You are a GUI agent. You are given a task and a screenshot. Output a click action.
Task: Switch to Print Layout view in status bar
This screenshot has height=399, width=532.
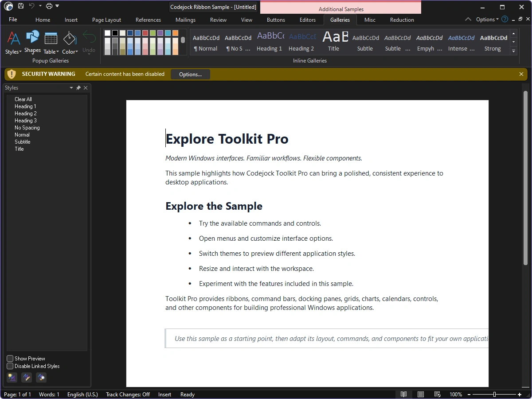coord(421,394)
